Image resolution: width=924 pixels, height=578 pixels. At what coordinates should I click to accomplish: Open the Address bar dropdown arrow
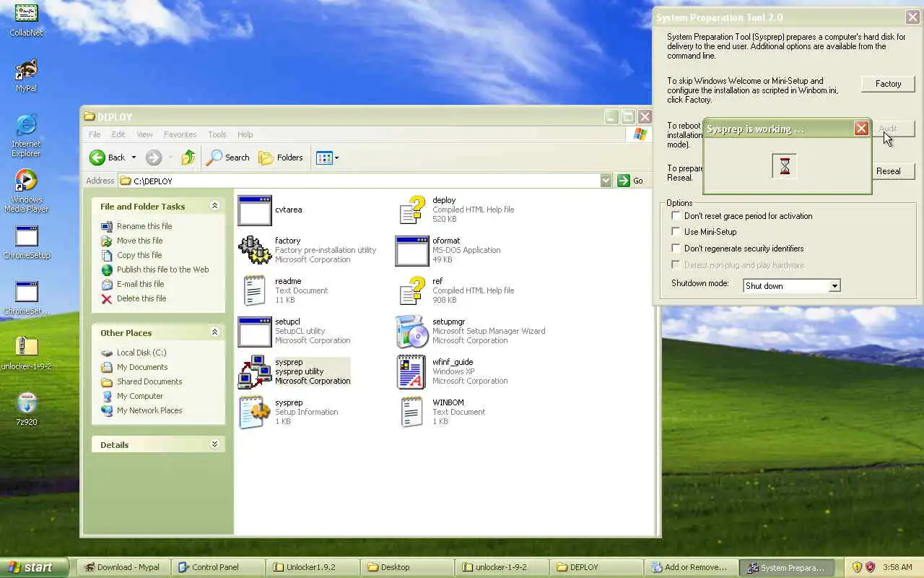(606, 181)
